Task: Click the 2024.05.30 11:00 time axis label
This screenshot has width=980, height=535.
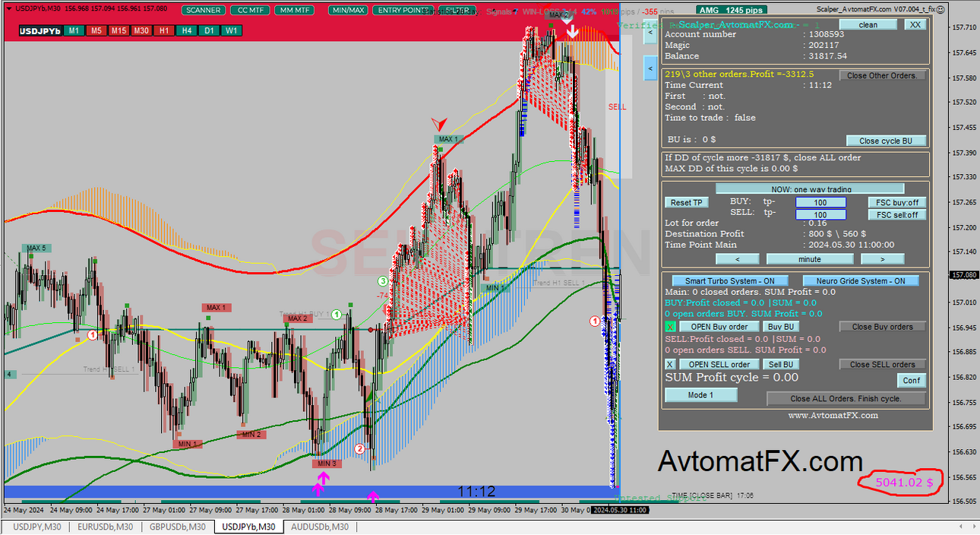Action: point(619,510)
